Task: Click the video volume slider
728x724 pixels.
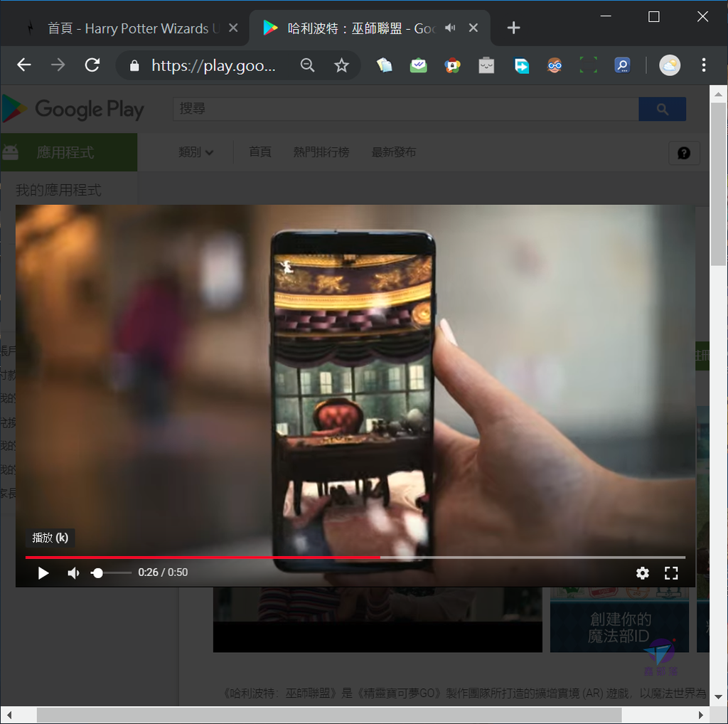Action: coord(111,573)
